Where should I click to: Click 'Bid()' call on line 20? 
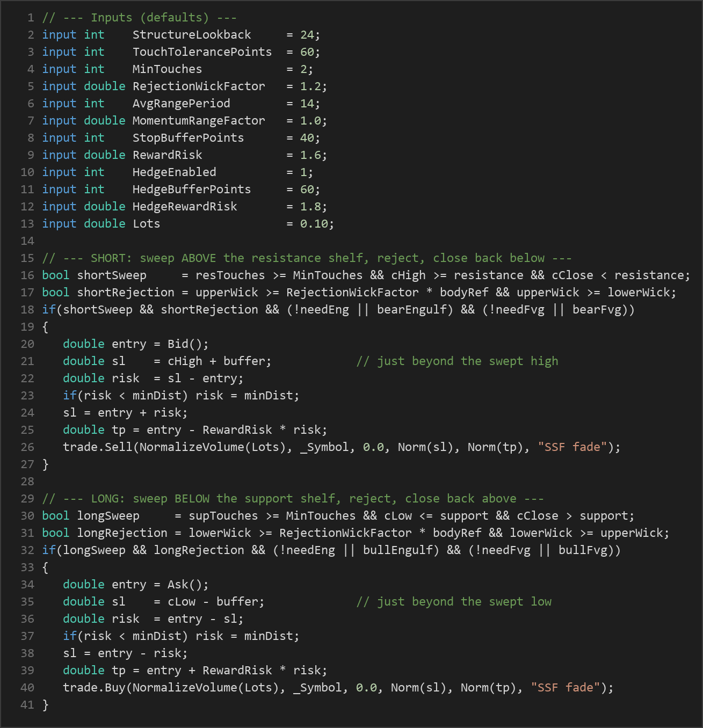point(185,344)
